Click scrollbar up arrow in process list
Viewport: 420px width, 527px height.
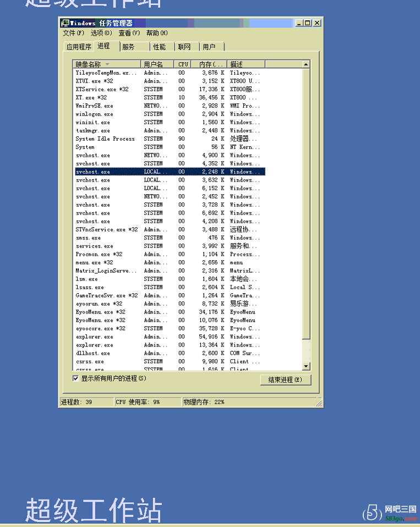(306, 64)
